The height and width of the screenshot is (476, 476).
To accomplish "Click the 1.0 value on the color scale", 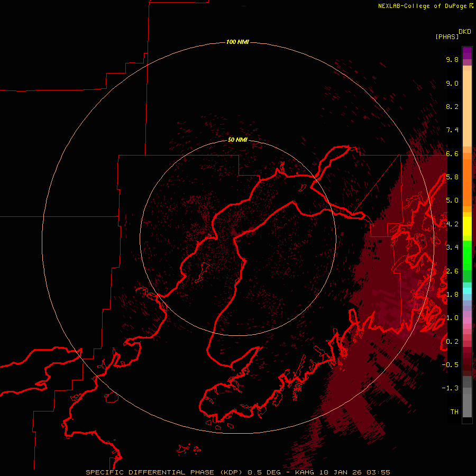I will 452,318.
